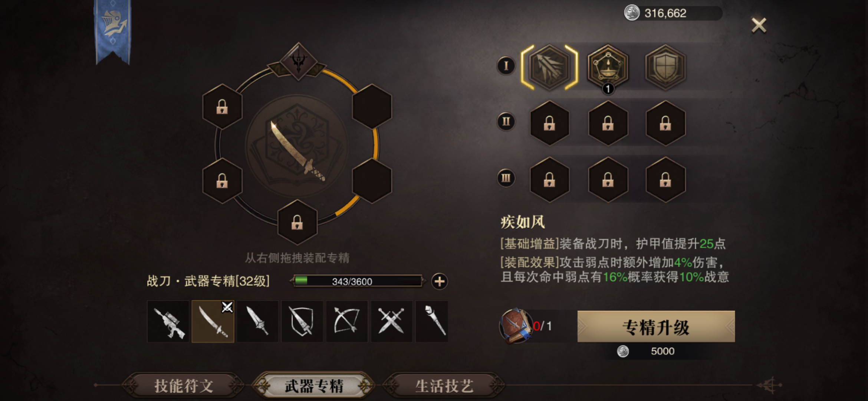Click the locked bottom hexagon slot on wheel
This screenshot has width=868, height=401.
(297, 222)
